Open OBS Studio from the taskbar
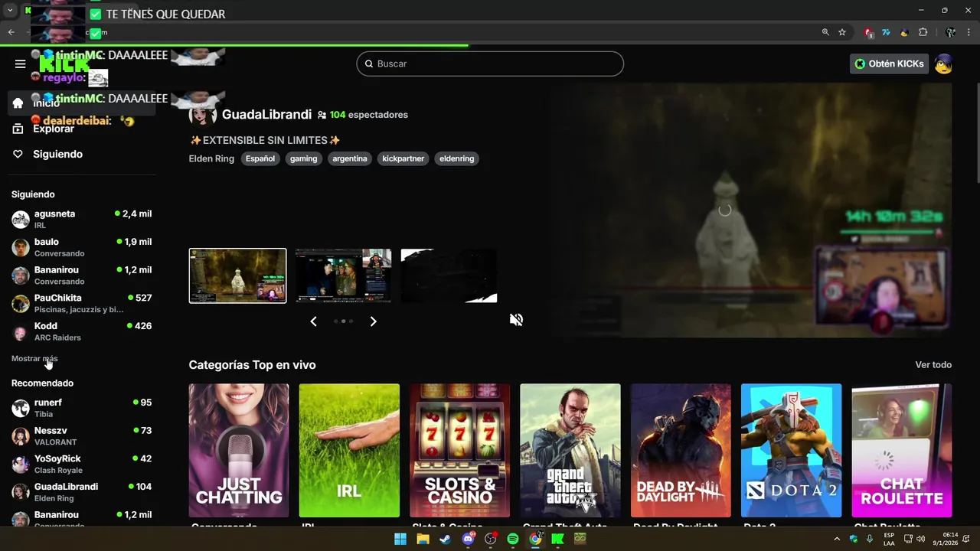980x551 pixels. pyautogui.click(x=491, y=539)
